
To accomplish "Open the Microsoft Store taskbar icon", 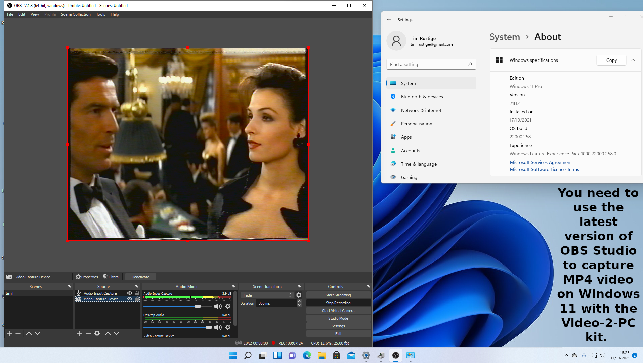I will click(336, 355).
